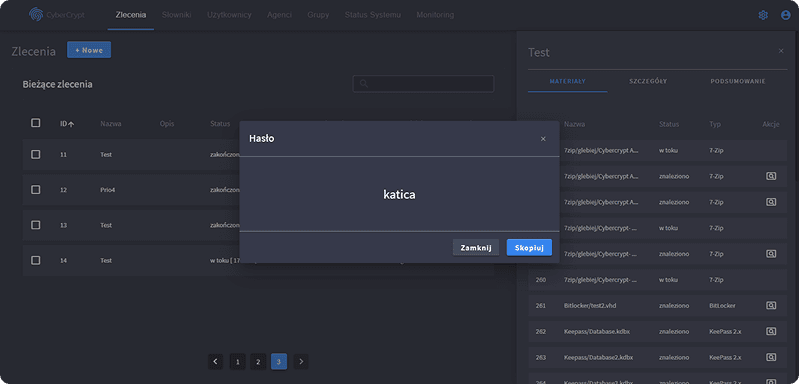Image resolution: width=799 pixels, height=384 pixels.
Task: Sort by ID column arrow
Action: point(71,124)
